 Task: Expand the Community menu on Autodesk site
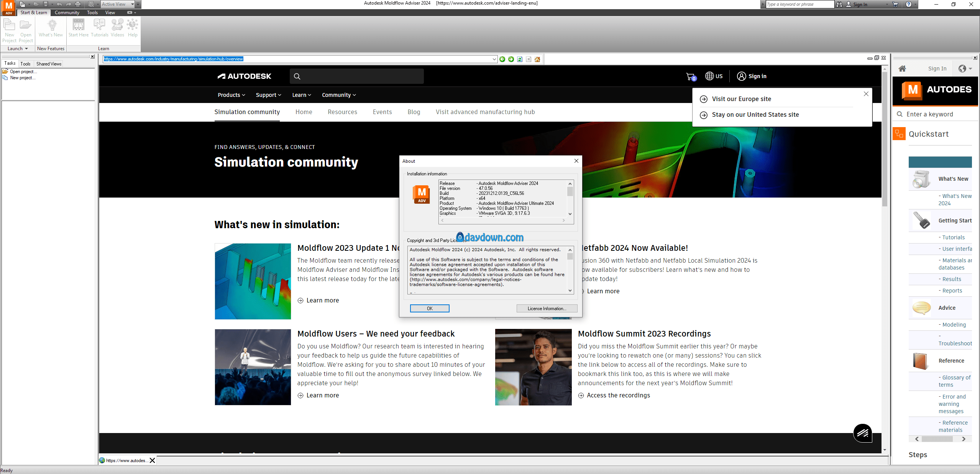(x=339, y=95)
